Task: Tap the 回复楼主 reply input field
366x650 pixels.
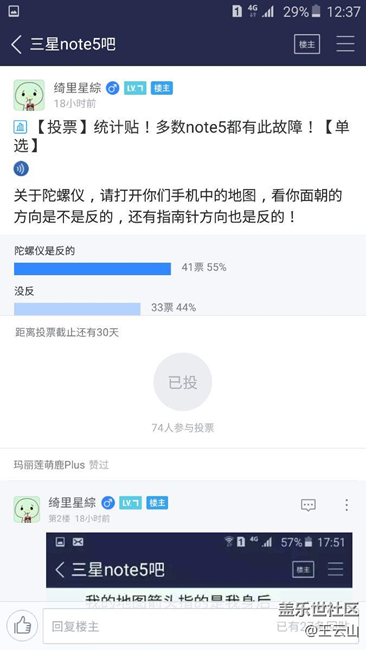Action: pyautogui.click(x=158, y=626)
